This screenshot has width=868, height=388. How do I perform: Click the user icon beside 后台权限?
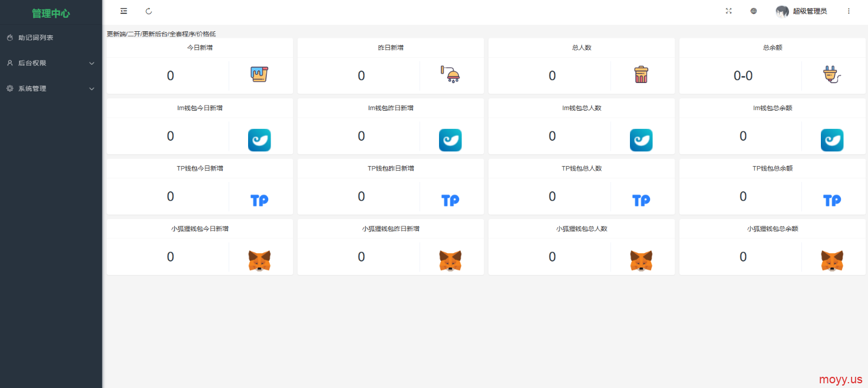point(10,63)
